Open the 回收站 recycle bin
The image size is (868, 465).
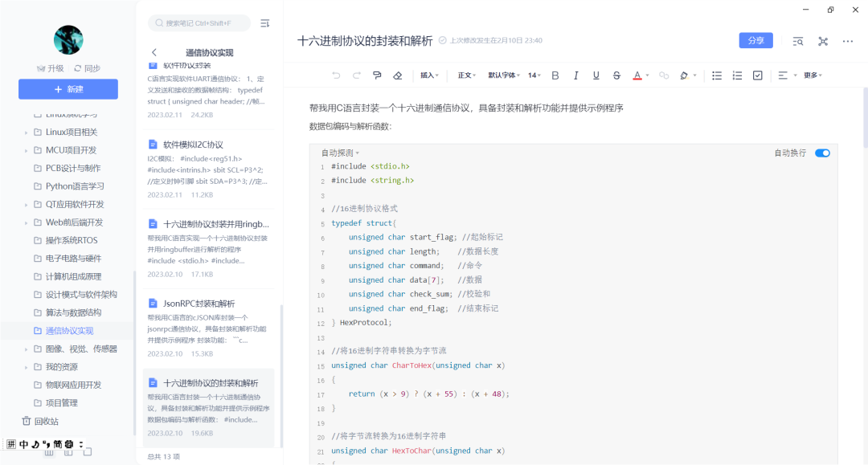pos(40,422)
